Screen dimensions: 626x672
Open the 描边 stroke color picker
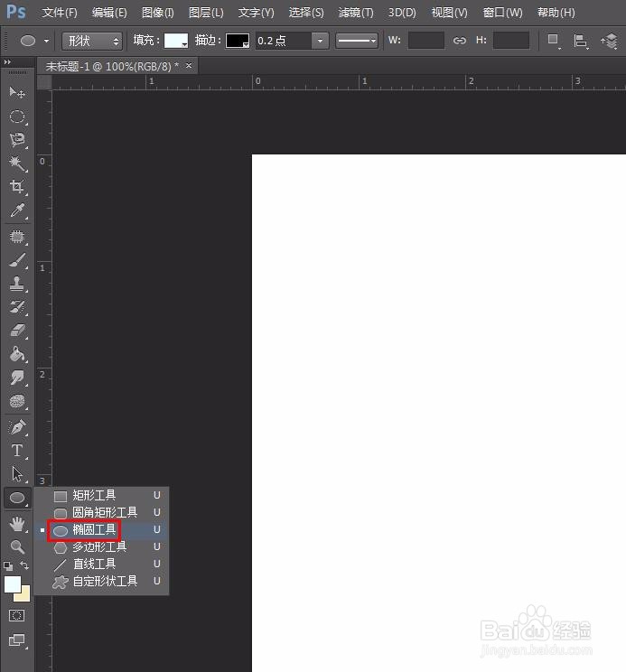238,41
